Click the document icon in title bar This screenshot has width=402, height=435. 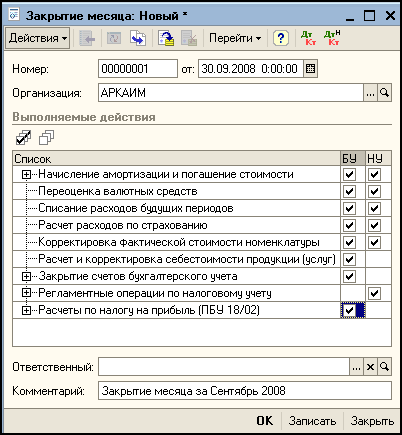[14, 15]
